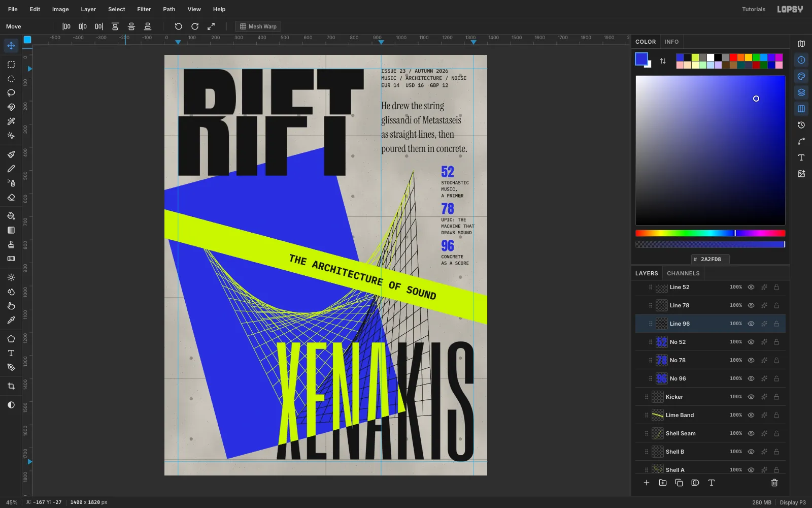Pick the Gradient tool

tap(11, 230)
